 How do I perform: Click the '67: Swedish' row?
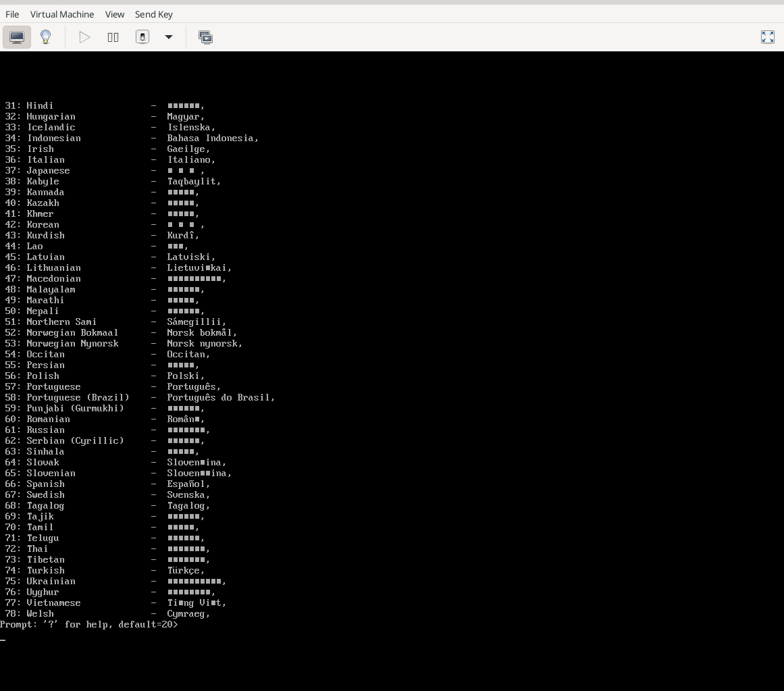click(107, 495)
